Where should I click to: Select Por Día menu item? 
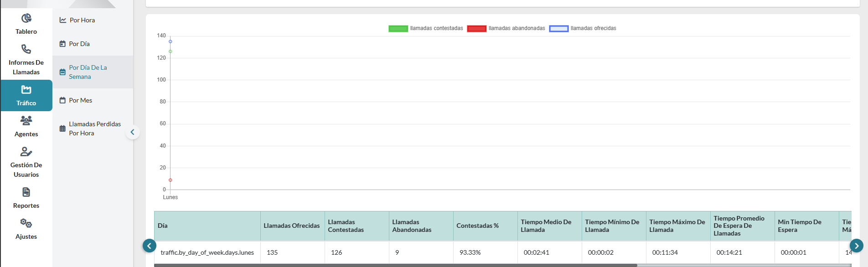click(x=79, y=44)
